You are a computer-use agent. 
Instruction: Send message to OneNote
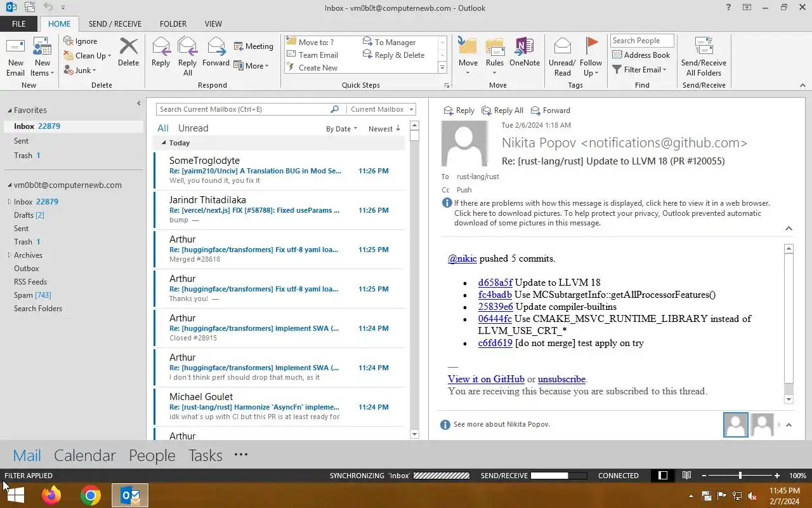(x=524, y=52)
